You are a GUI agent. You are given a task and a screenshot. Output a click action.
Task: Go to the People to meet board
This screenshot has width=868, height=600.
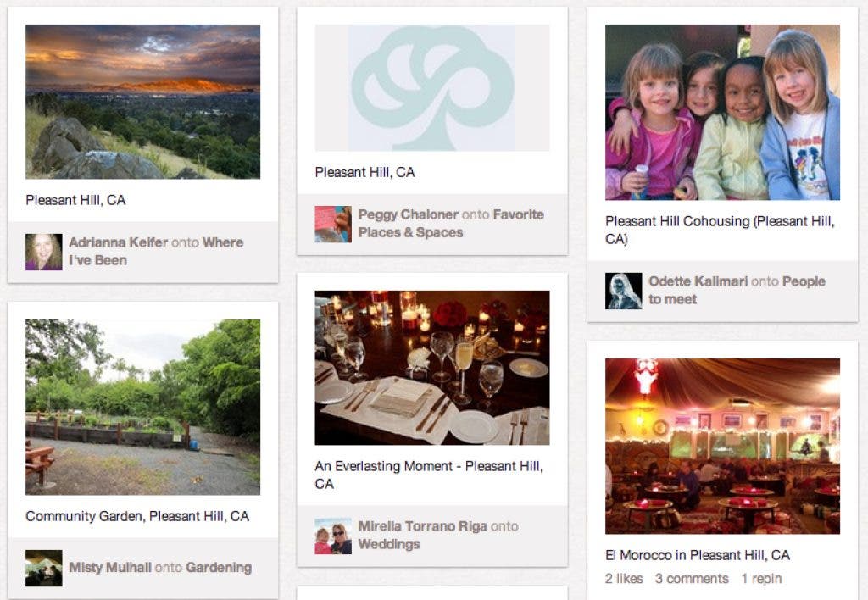click(x=737, y=290)
